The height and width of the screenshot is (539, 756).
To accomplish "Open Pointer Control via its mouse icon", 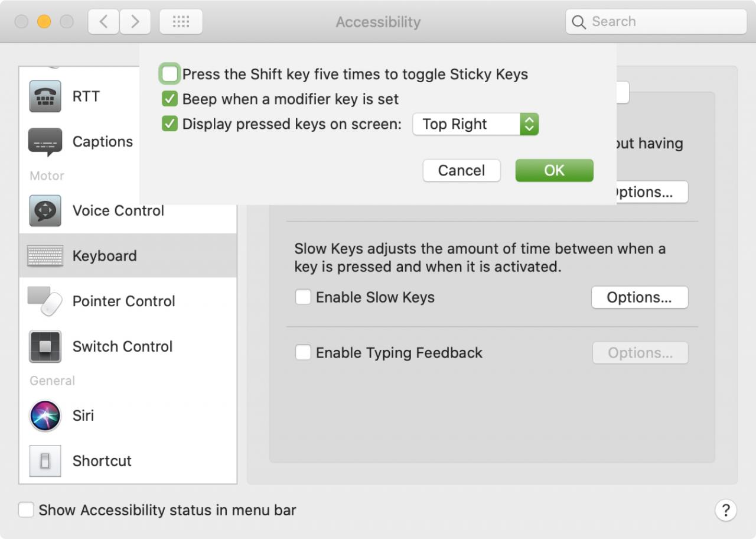I will [45, 301].
